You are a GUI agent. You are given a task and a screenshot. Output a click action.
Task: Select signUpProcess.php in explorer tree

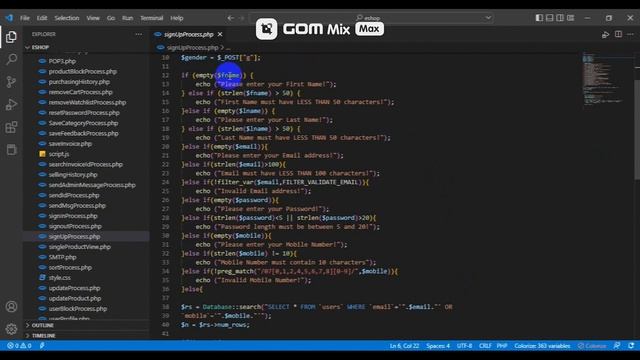[74, 236]
